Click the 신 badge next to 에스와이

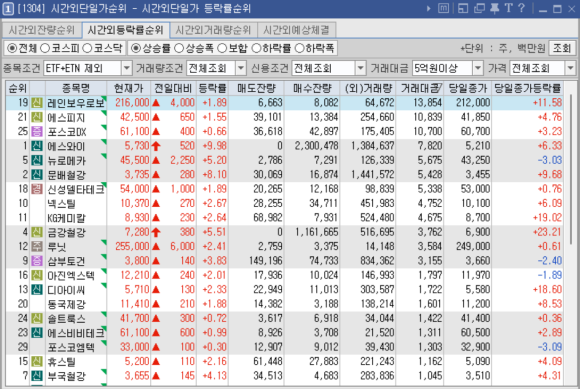click(x=37, y=146)
